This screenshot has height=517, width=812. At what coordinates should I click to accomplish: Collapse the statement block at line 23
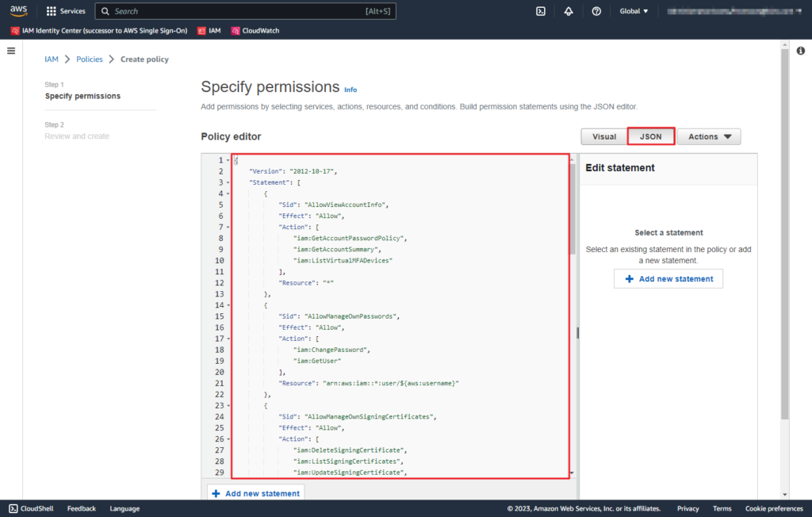(x=228, y=406)
